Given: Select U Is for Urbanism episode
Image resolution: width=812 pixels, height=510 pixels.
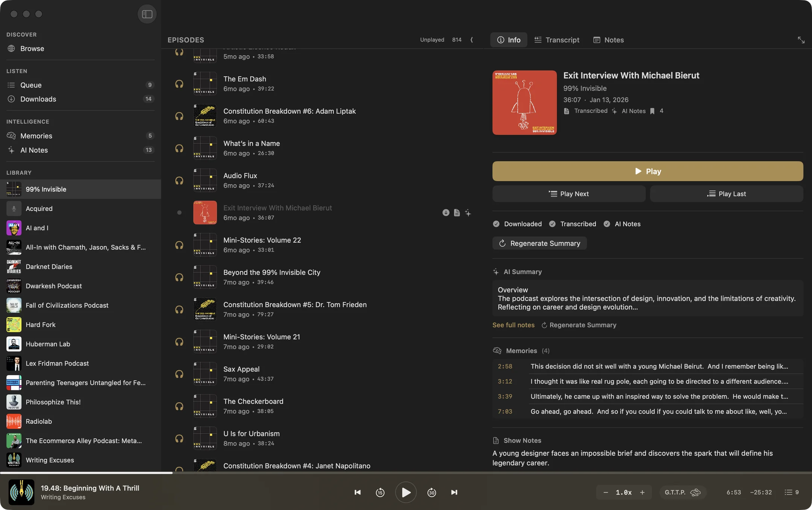Looking at the screenshot, I should point(323,439).
